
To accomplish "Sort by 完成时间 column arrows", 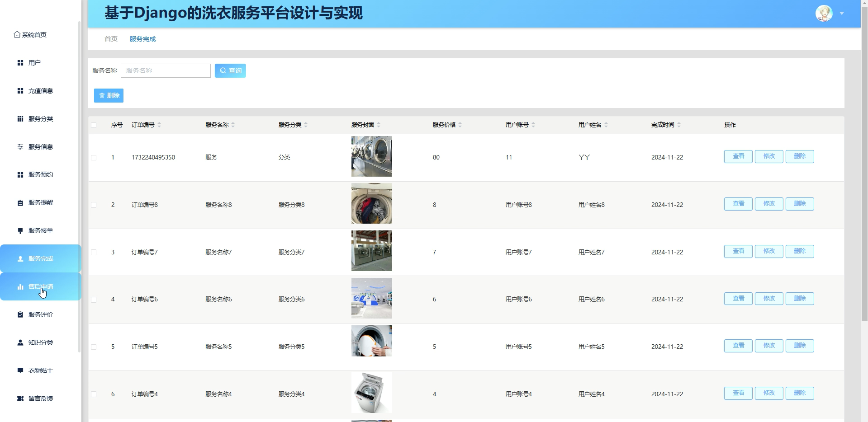I will click(679, 125).
